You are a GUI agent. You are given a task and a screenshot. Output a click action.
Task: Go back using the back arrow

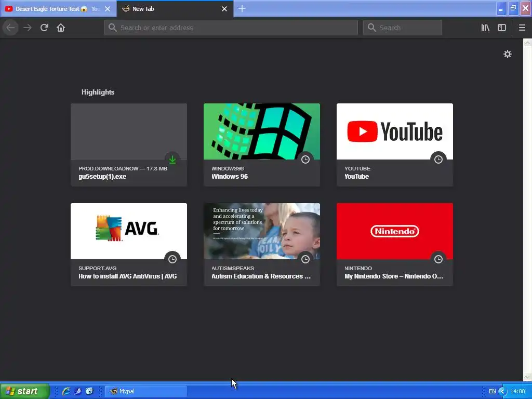tap(10, 28)
